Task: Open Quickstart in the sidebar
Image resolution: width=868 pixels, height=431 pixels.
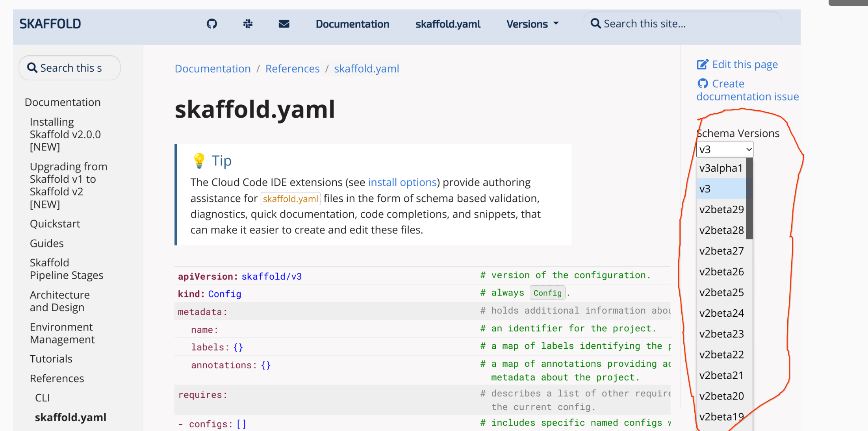Action: point(55,223)
